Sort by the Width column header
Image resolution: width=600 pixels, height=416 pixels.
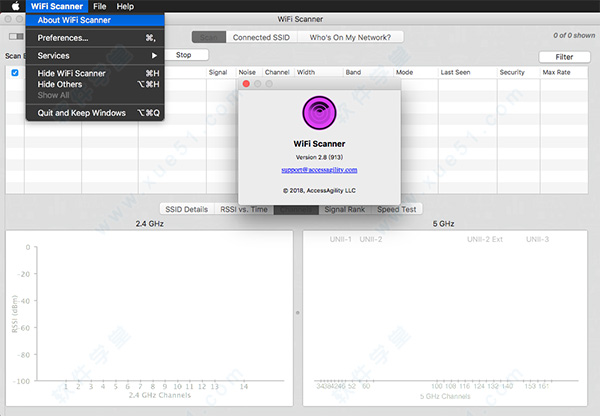(306, 72)
